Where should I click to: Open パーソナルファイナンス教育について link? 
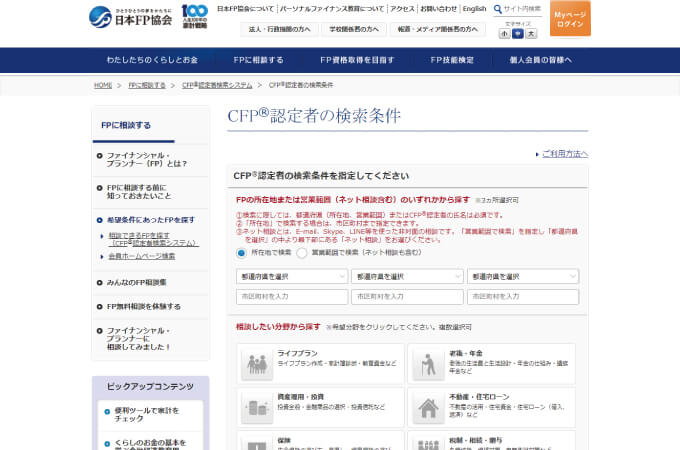click(332, 9)
